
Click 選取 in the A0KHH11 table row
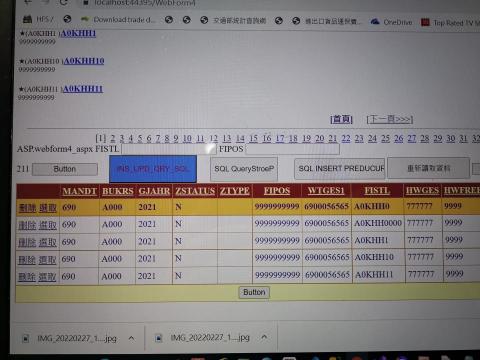tap(47, 277)
